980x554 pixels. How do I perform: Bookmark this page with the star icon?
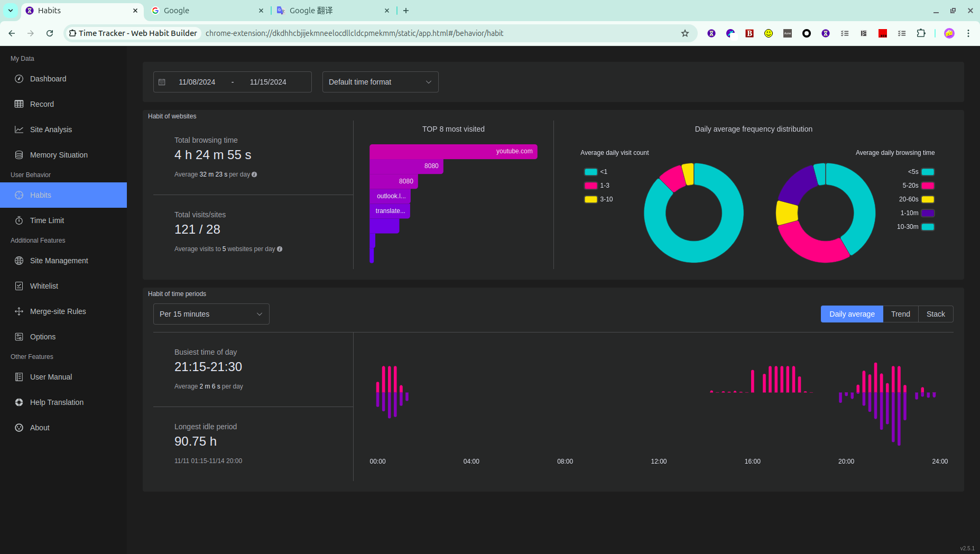(x=685, y=33)
